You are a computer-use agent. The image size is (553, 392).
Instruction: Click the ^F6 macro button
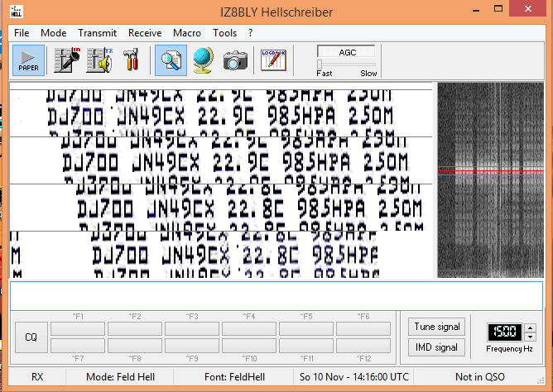[x=363, y=328]
